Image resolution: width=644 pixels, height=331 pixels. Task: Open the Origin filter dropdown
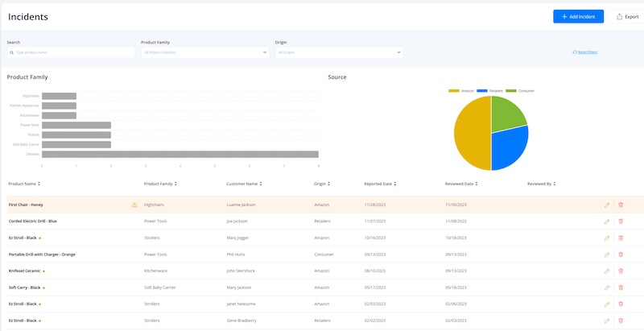[x=338, y=52]
